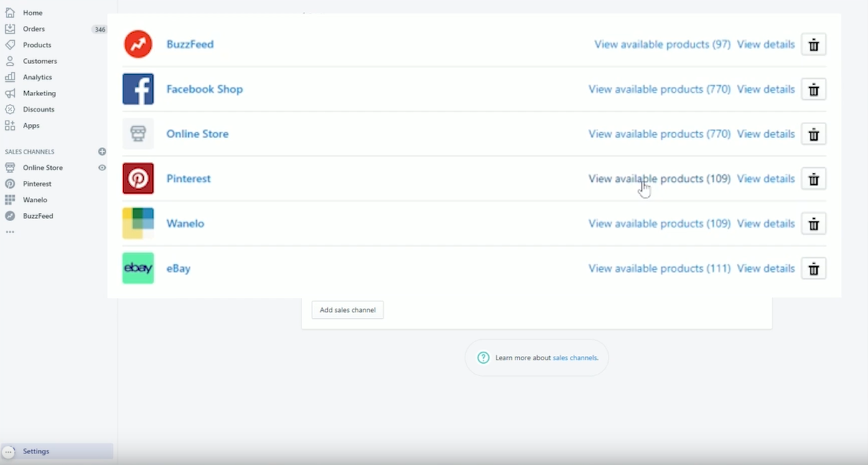
Task: Open the sales channels help link
Action: click(574, 357)
